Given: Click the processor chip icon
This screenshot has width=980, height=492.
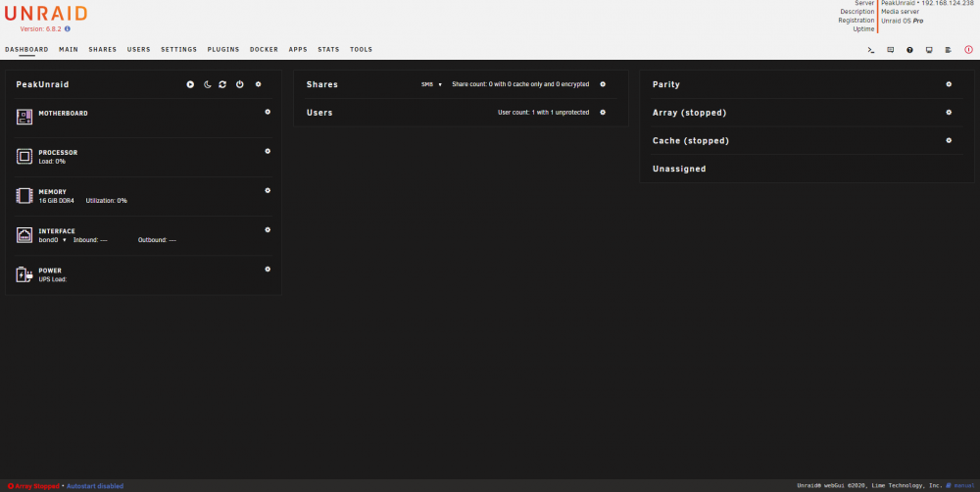Looking at the screenshot, I should tap(24, 156).
